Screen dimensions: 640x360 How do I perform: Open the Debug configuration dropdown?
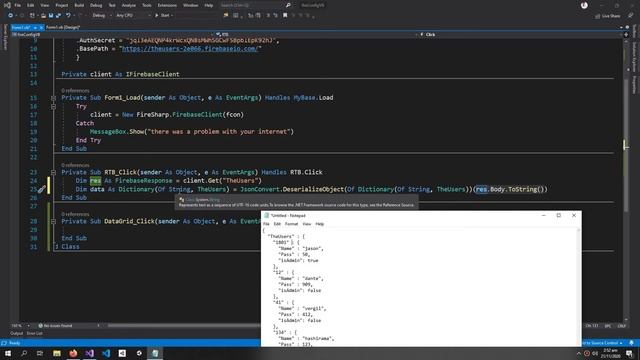click(x=102, y=16)
